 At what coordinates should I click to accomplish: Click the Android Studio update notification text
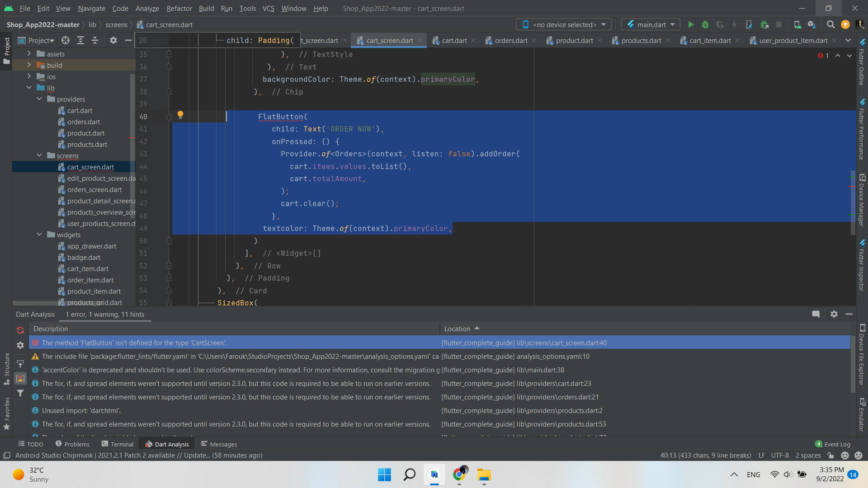pos(139,455)
